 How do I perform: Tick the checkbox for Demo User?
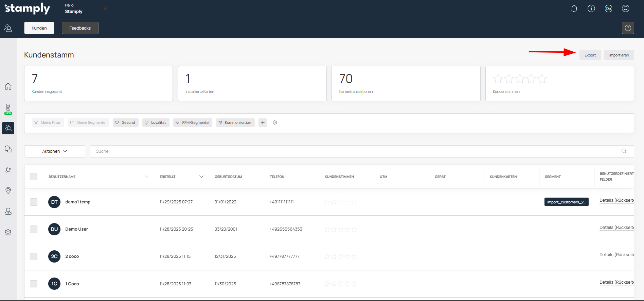34,229
